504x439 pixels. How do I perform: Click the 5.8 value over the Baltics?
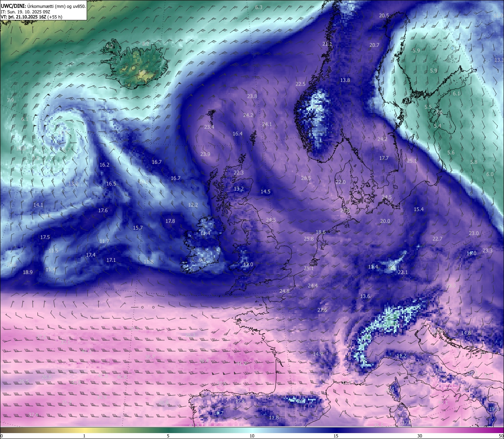tap(474, 162)
